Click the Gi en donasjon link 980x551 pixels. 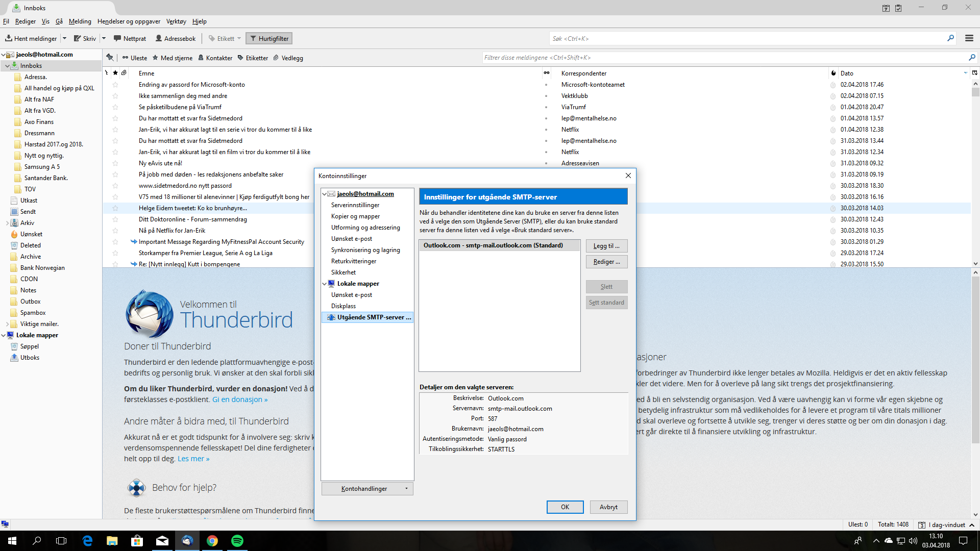240,399
